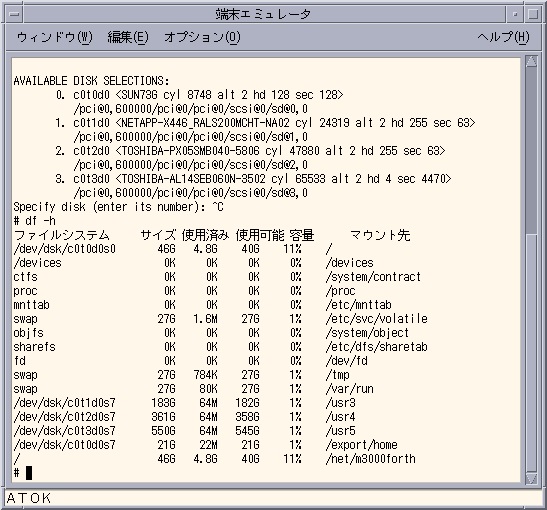This screenshot has width=547, height=510.
Task: Open the オプション(O) menu
Action: click(202, 37)
